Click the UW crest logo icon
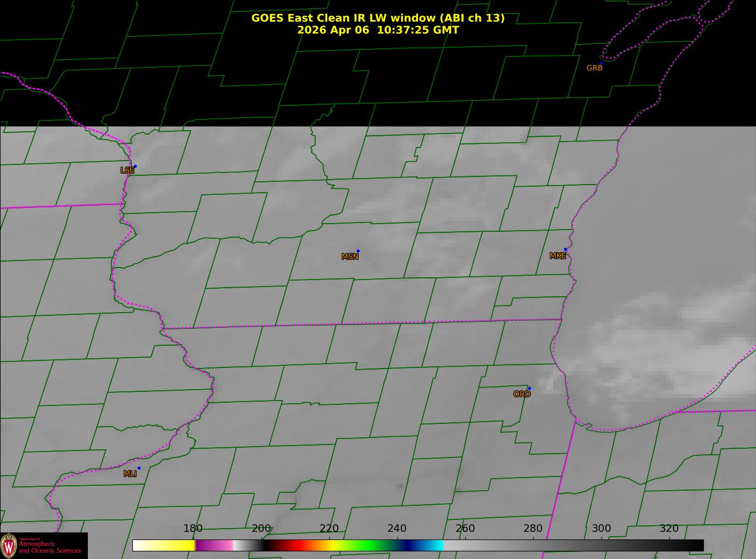 [x=9, y=545]
